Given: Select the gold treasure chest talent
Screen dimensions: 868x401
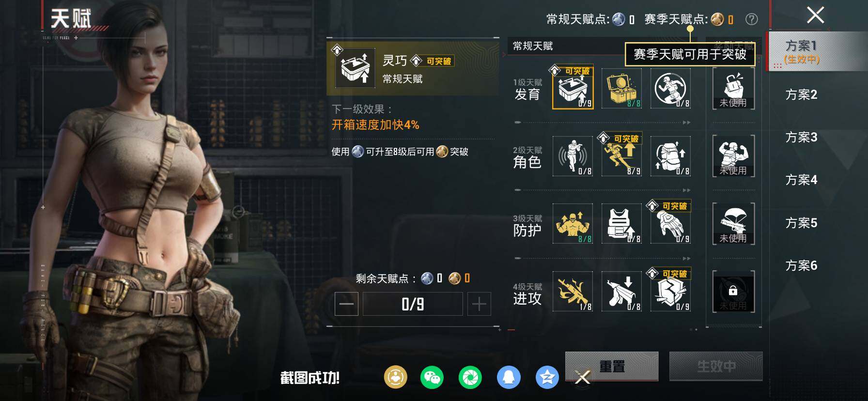Looking at the screenshot, I should 621,88.
